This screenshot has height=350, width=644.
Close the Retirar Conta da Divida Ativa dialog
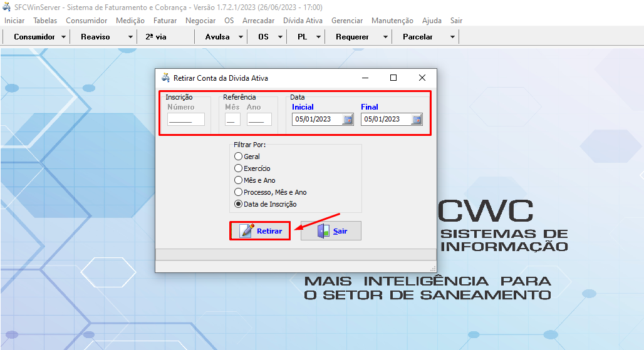click(422, 78)
